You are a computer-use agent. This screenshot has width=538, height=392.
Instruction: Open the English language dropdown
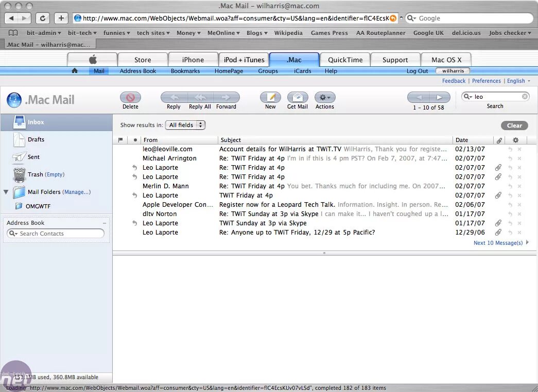[518, 81]
